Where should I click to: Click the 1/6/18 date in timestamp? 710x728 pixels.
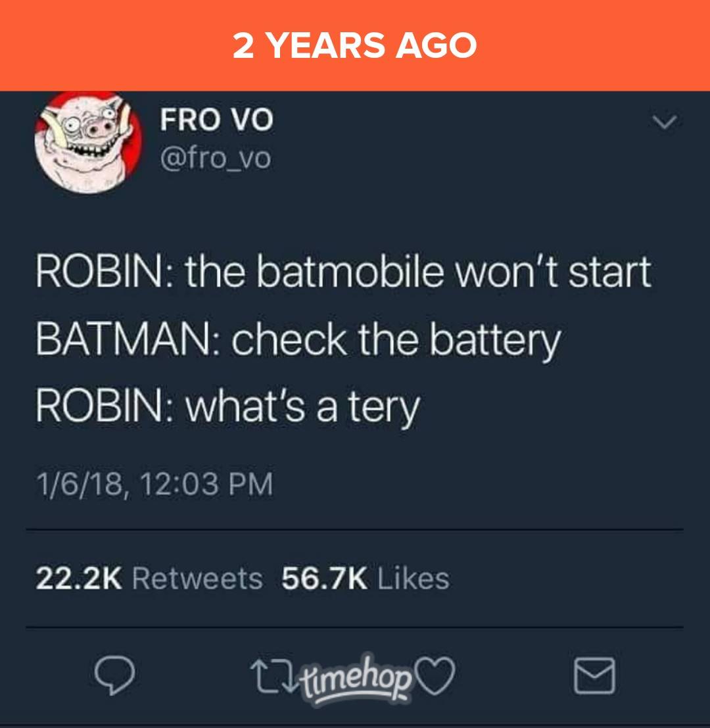[80, 484]
